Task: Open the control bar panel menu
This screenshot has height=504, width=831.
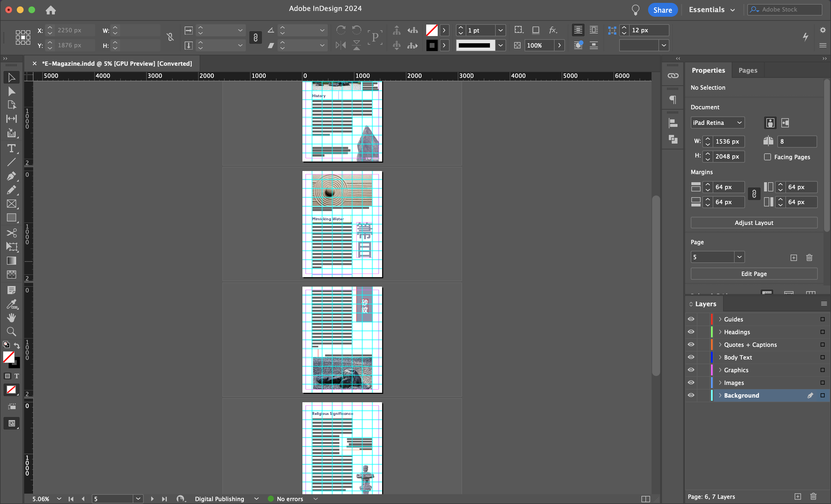Action: 823,46
